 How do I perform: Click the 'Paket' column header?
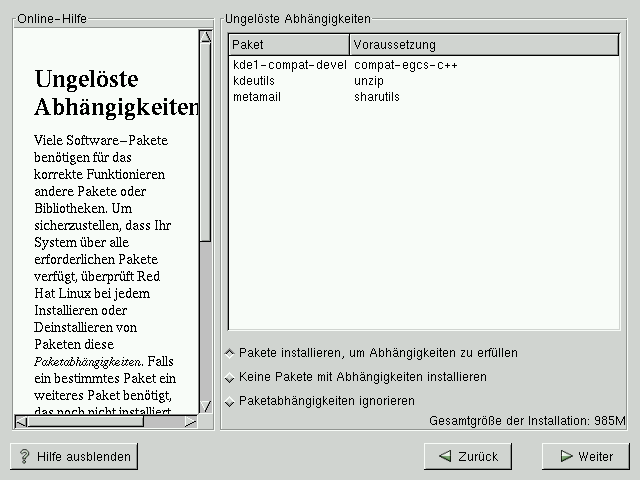pyautogui.click(x=289, y=45)
